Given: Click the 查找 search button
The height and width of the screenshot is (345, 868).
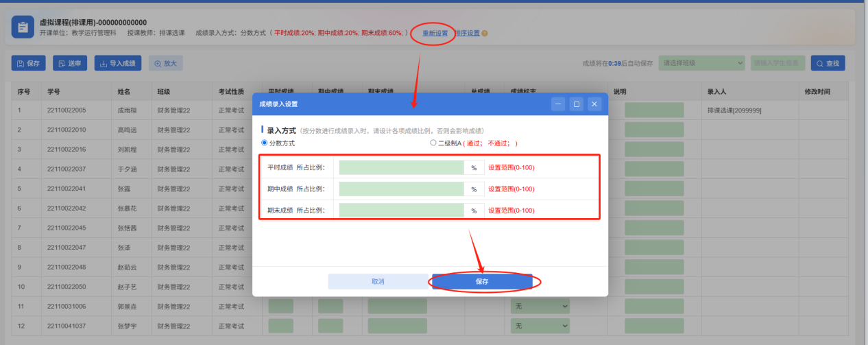Looking at the screenshot, I should tap(828, 63).
